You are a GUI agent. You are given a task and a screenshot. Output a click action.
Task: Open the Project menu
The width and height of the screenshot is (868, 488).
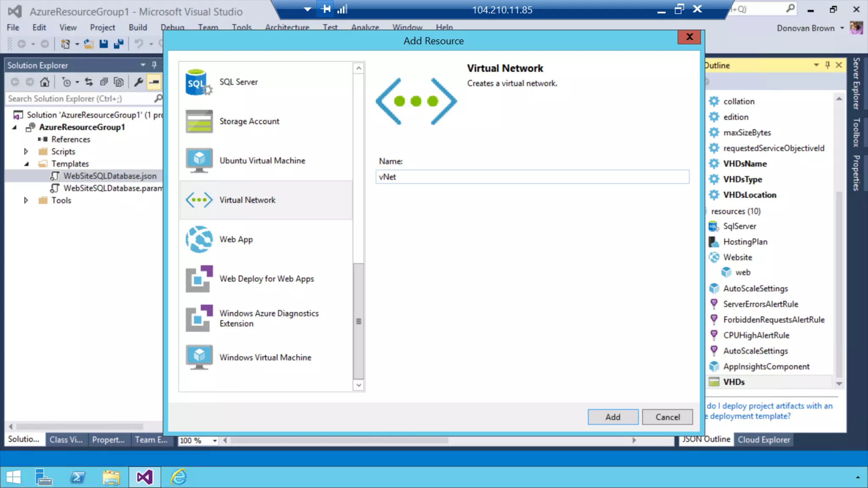click(102, 28)
